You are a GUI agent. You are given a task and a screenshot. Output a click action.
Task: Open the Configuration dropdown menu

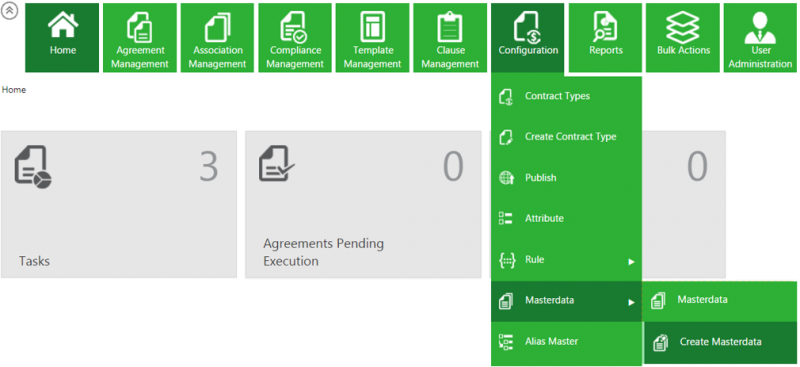528,38
